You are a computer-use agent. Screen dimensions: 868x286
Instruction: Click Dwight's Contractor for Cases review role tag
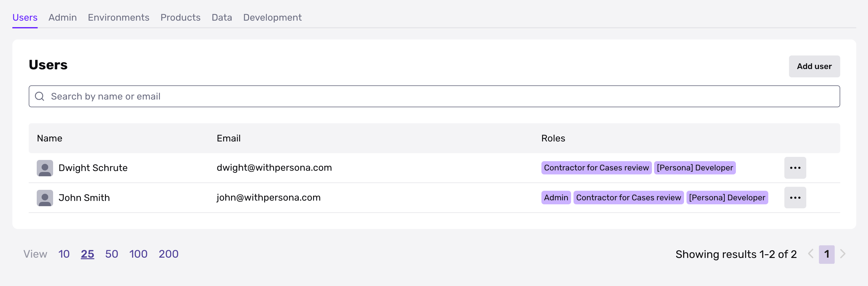point(596,168)
